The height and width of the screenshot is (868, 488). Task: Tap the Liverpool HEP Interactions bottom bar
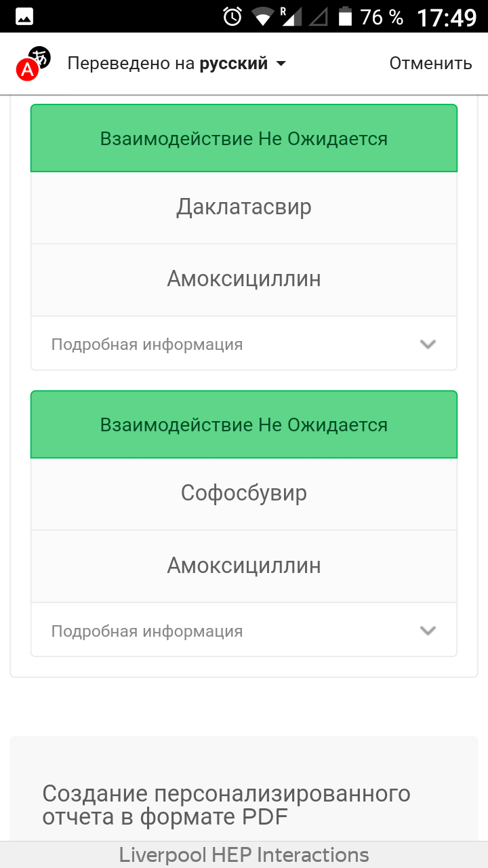point(244,854)
